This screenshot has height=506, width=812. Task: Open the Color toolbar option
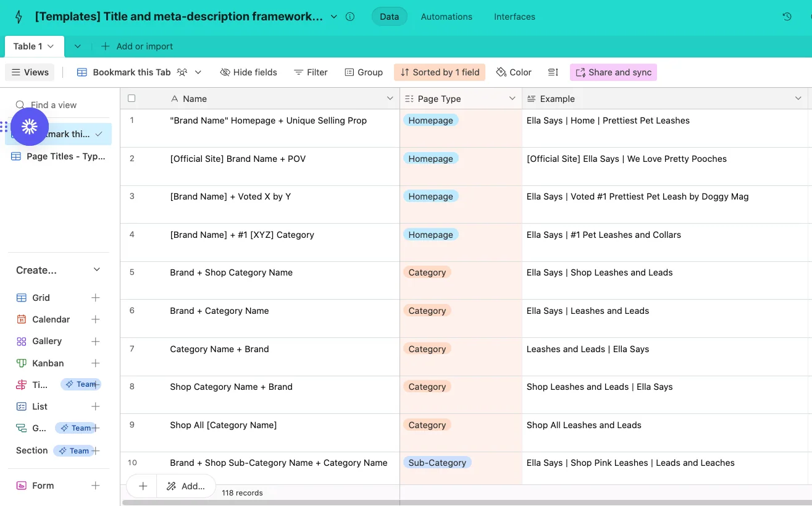click(x=514, y=72)
